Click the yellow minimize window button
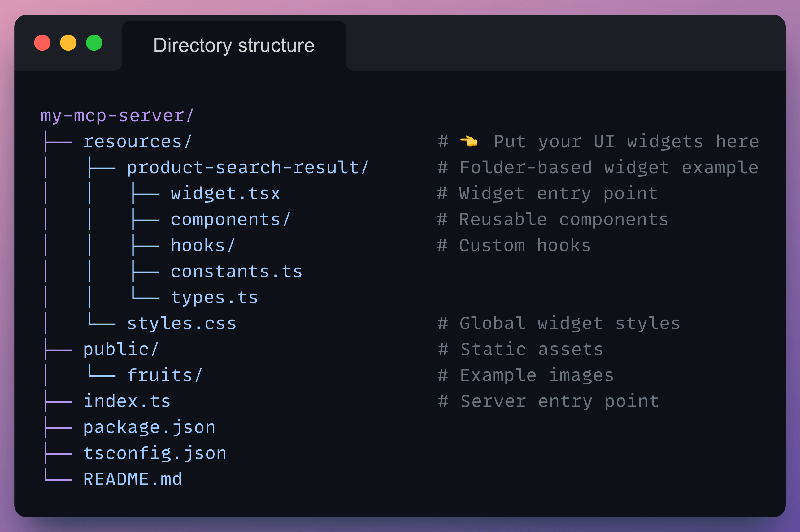 point(68,43)
